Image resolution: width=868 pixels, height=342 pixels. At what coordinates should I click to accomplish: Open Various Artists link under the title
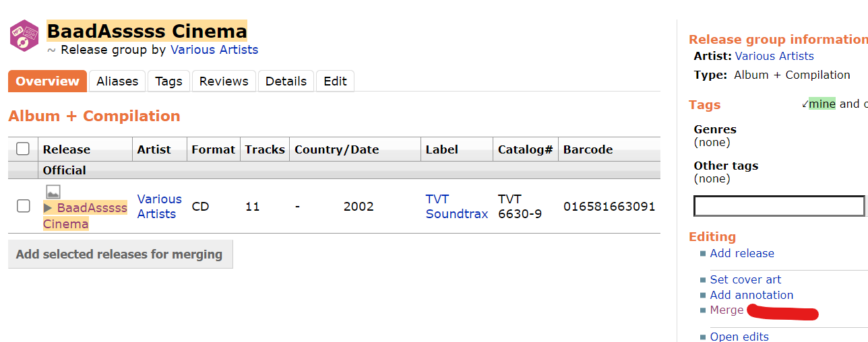click(214, 50)
